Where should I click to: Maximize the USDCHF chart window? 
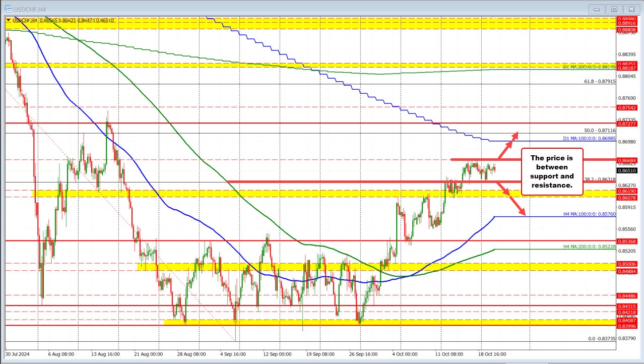click(614, 9)
